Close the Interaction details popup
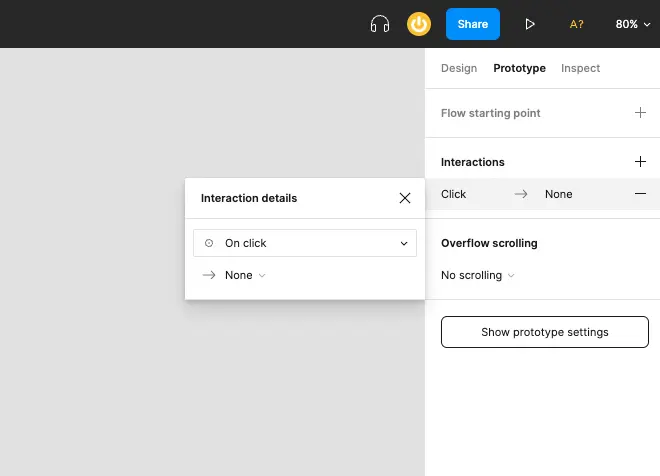Screen dimensions: 660x476 tap(405, 198)
